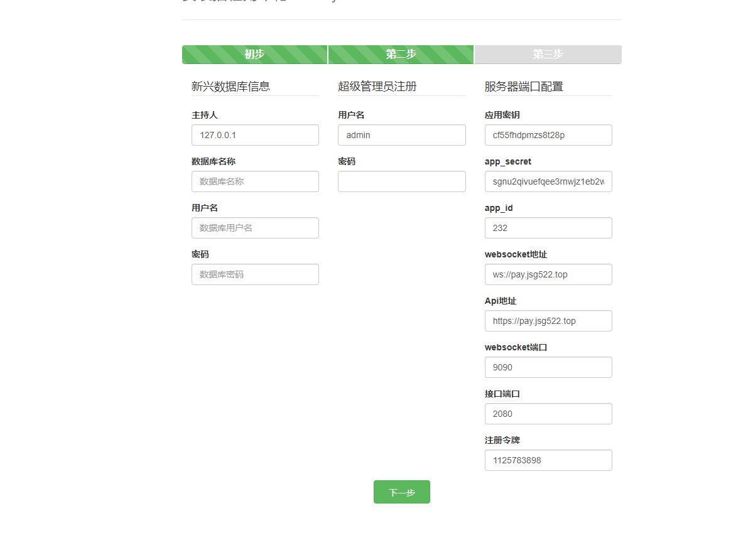Click the 主持人 field containing 127.0.0.1
This screenshot has width=753, height=560.
click(254, 134)
